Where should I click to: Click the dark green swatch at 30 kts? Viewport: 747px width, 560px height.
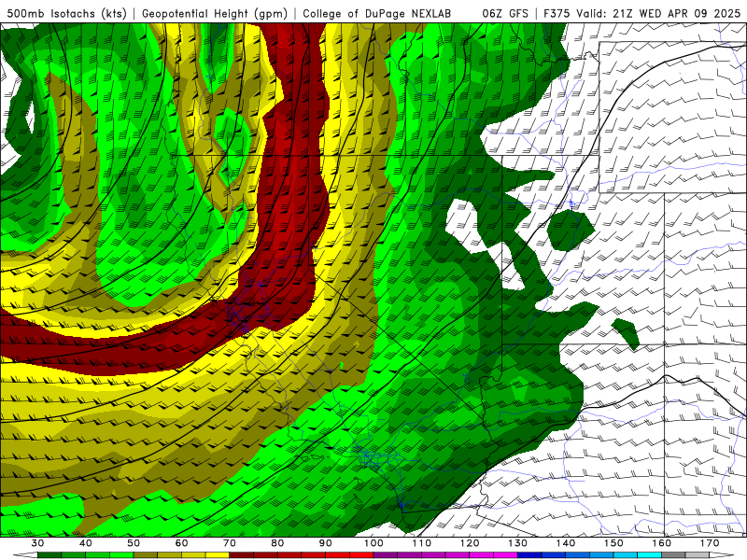coord(49,555)
